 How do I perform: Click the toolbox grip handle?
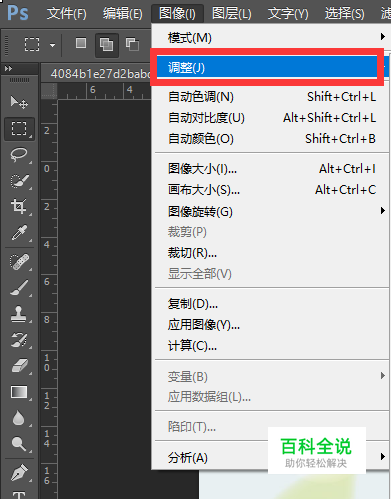(19, 80)
